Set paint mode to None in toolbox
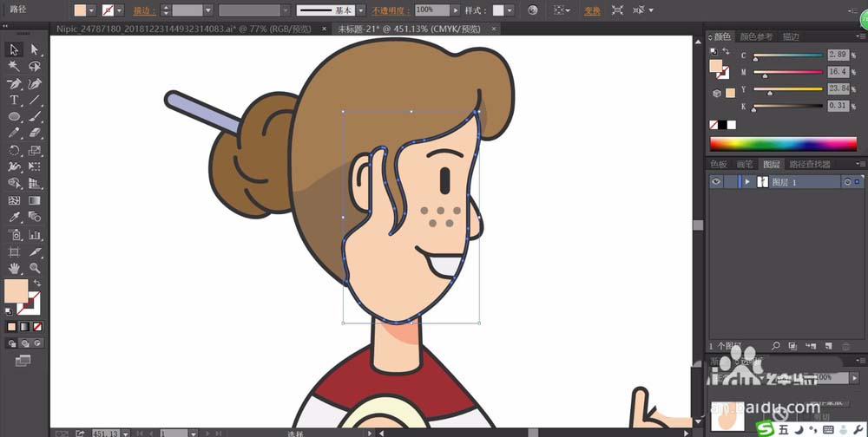This screenshot has height=437, width=868. pos(37,327)
